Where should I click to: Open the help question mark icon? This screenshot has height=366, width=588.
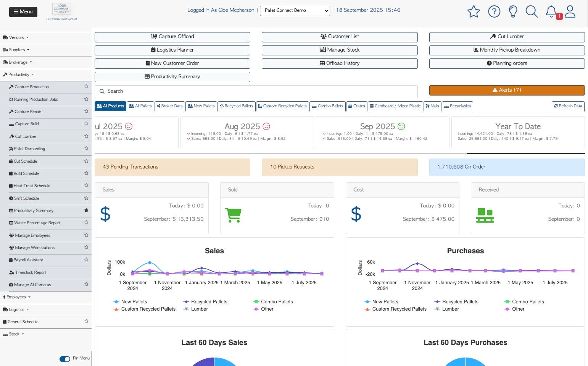[494, 11]
